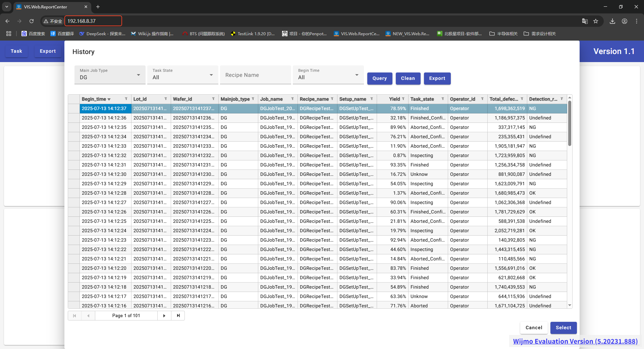Viewport: 644px width, 349px height.
Task: Open the Wijmo Evaluation Version link
Action: click(575, 341)
